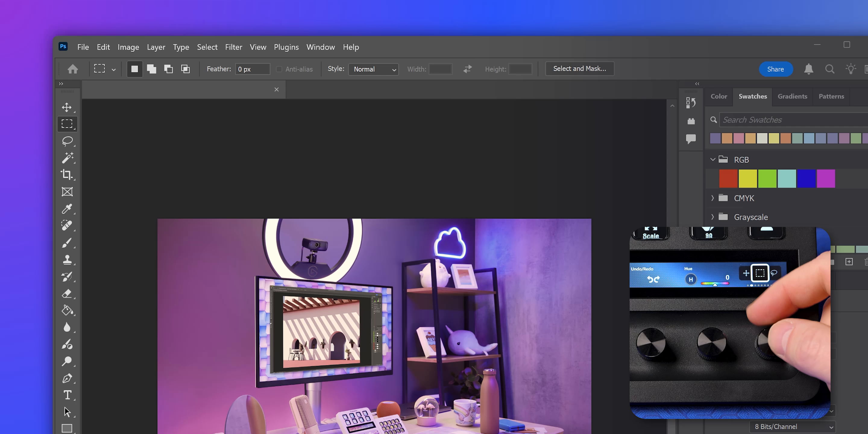Open the Window menu
868x434 pixels.
pyautogui.click(x=320, y=47)
